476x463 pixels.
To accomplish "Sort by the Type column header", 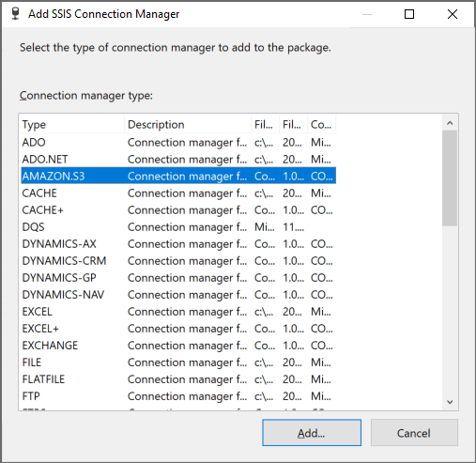I will (72, 124).
